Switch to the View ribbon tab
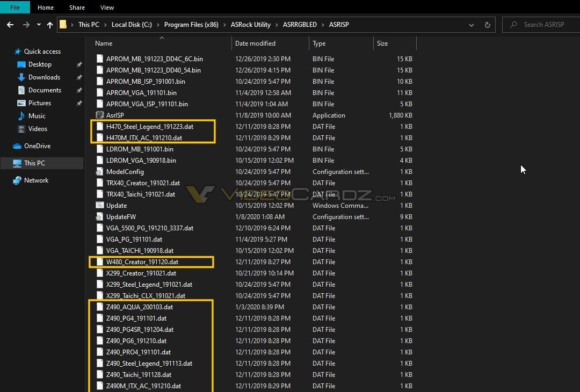 [107, 7]
